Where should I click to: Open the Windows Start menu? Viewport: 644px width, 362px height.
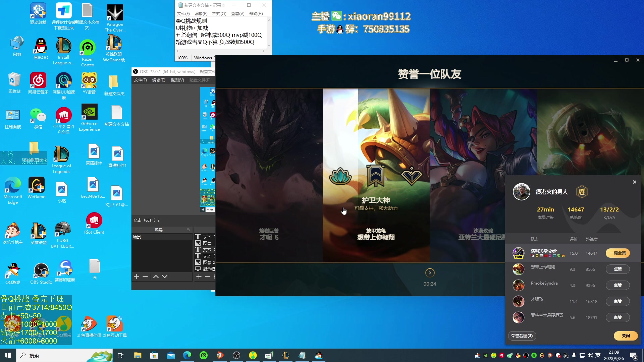8,355
